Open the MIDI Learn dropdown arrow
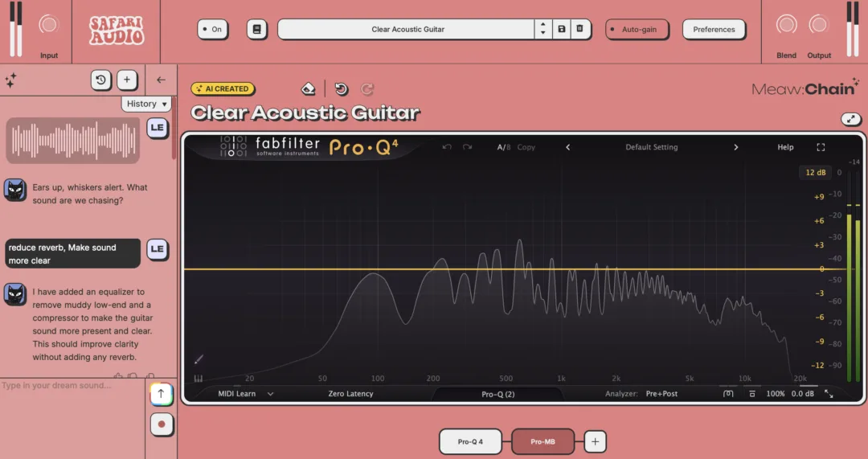 pyautogui.click(x=270, y=394)
